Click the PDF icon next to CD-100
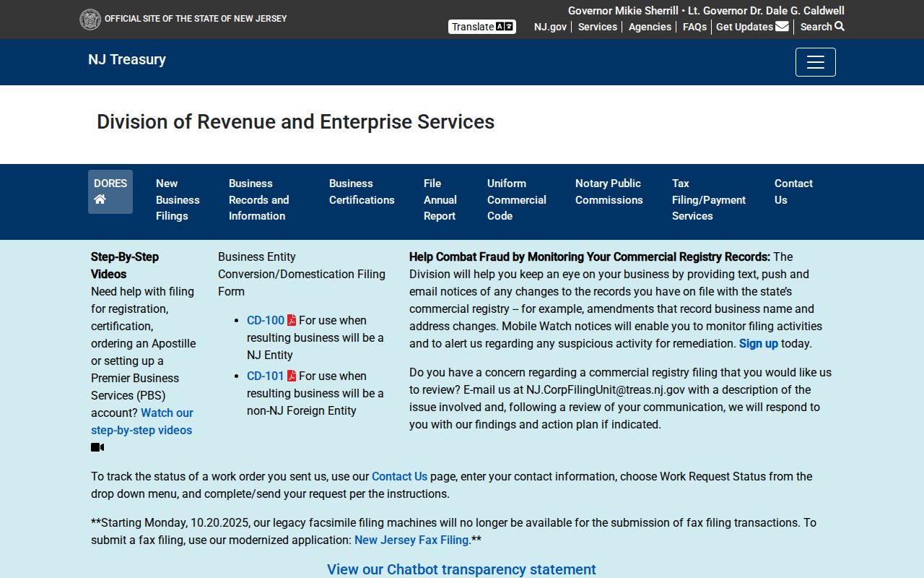Image resolution: width=924 pixels, height=578 pixels. [292, 320]
